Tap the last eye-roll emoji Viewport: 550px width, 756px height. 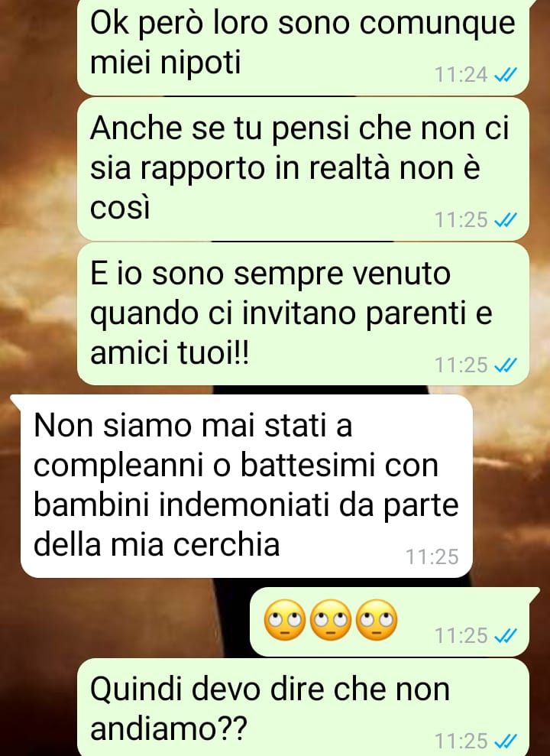377,620
